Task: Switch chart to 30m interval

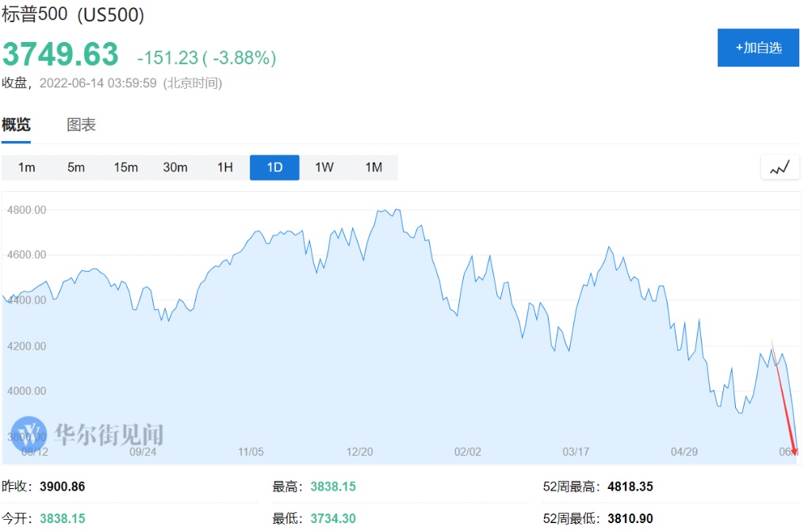Action: tap(175, 167)
